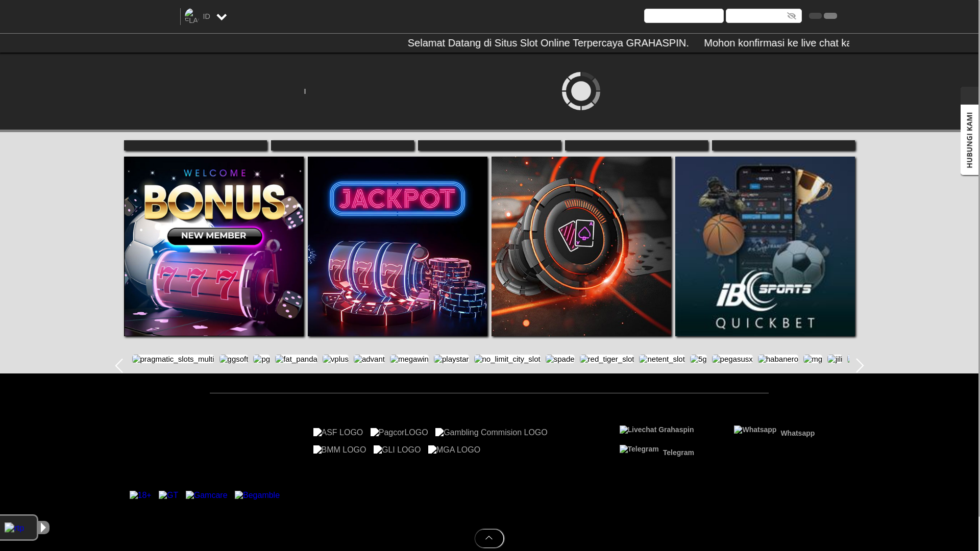
Task: Click the lighter gray header button
Action: [x=830, y=16]
